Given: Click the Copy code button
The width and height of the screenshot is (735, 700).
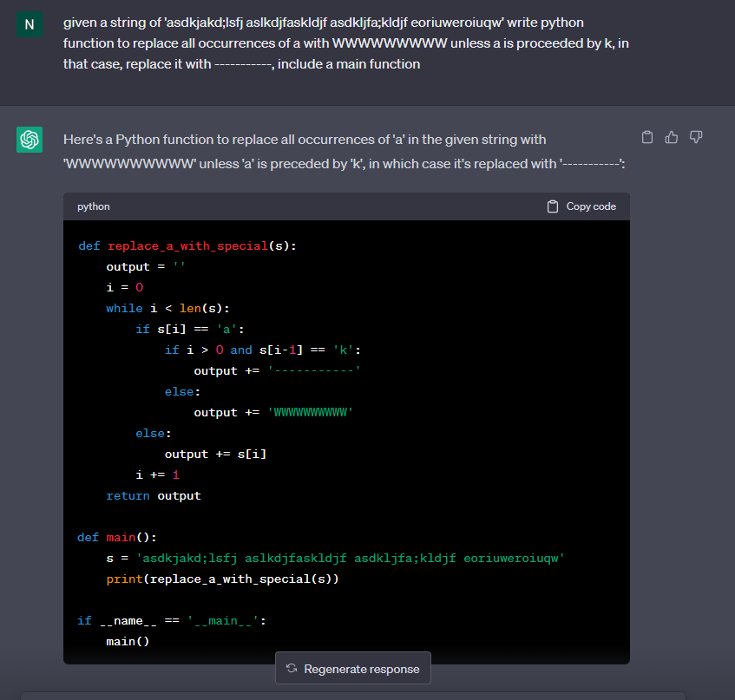Looking at the screenshot, I should coord(581,206).
